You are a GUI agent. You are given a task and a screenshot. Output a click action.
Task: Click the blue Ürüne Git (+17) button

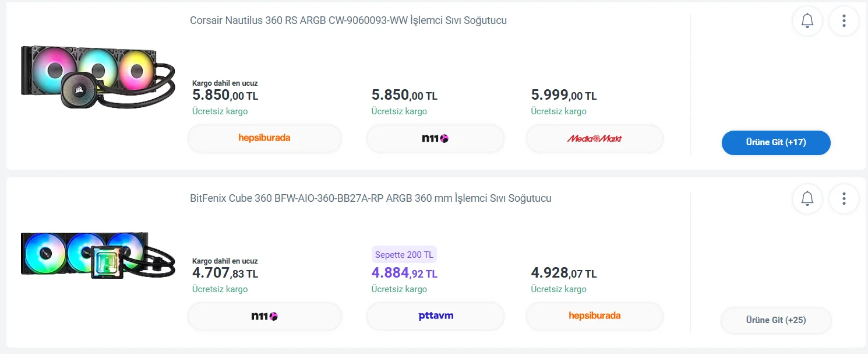[776, 142]
